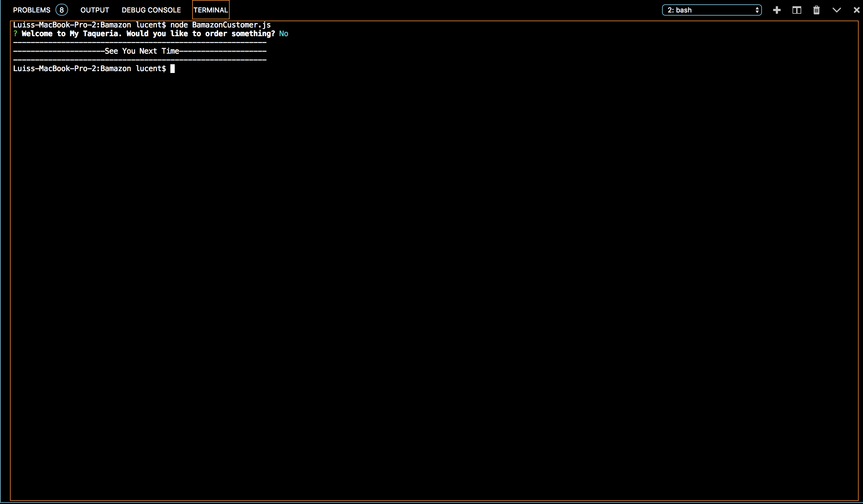Click the cyan 'No' answer text

click(284, 34)
